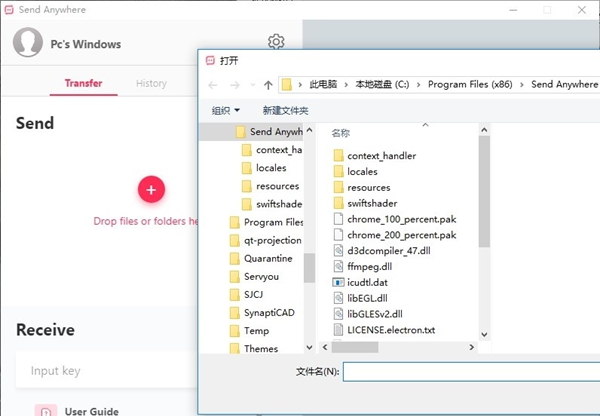Click the red plus add-files button

point(151,189)
